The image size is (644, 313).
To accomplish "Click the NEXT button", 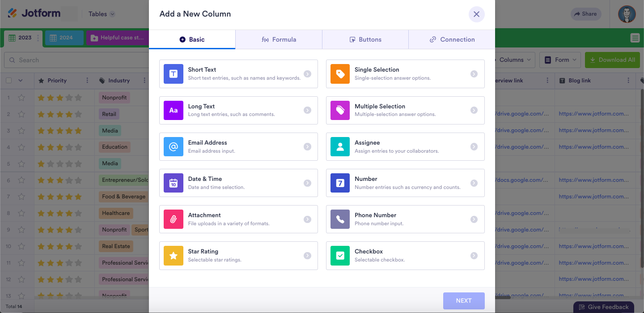I will click(463, 301).
